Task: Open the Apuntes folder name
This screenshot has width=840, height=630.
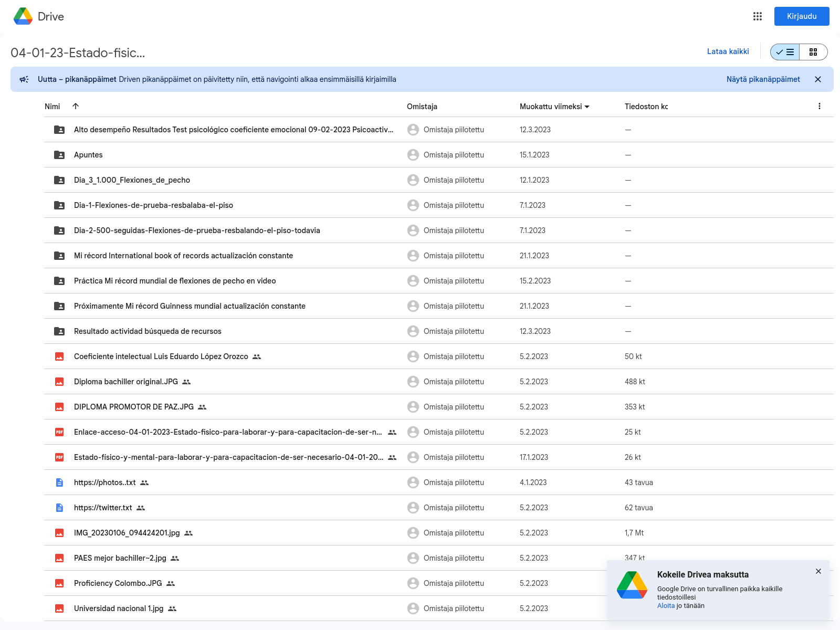Action: pyautogui.click(x=88, y=155)
